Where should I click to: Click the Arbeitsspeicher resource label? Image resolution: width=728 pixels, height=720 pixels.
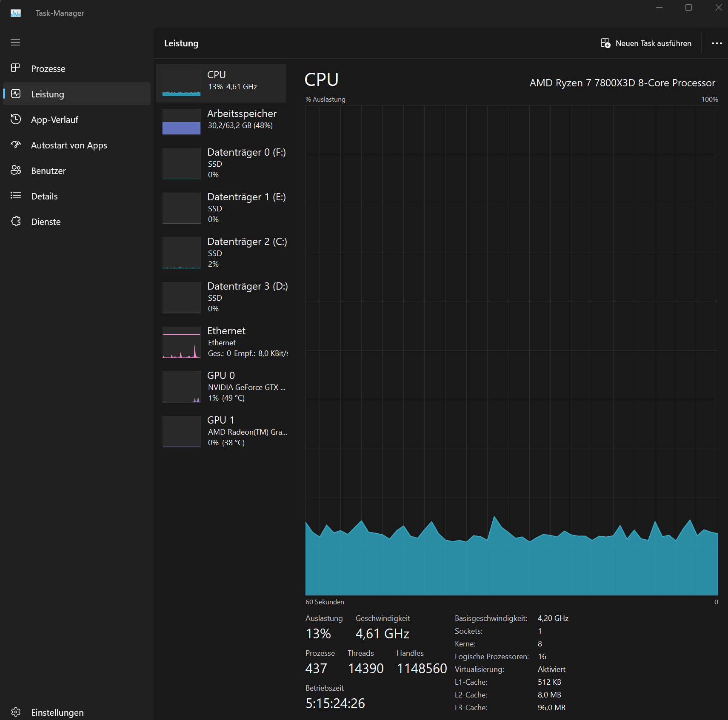pyautogui.click(x=242, y=114)
